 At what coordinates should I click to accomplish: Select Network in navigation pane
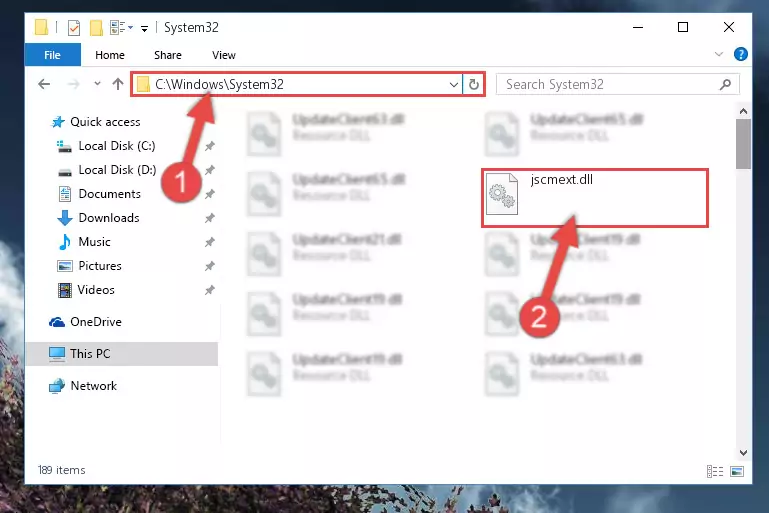coord(83,386)
